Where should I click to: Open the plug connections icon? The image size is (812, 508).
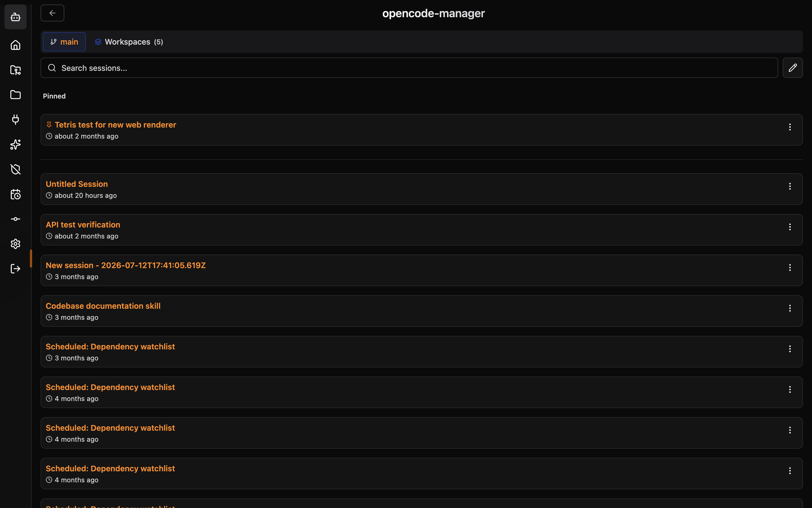click(x=16, y=120)
